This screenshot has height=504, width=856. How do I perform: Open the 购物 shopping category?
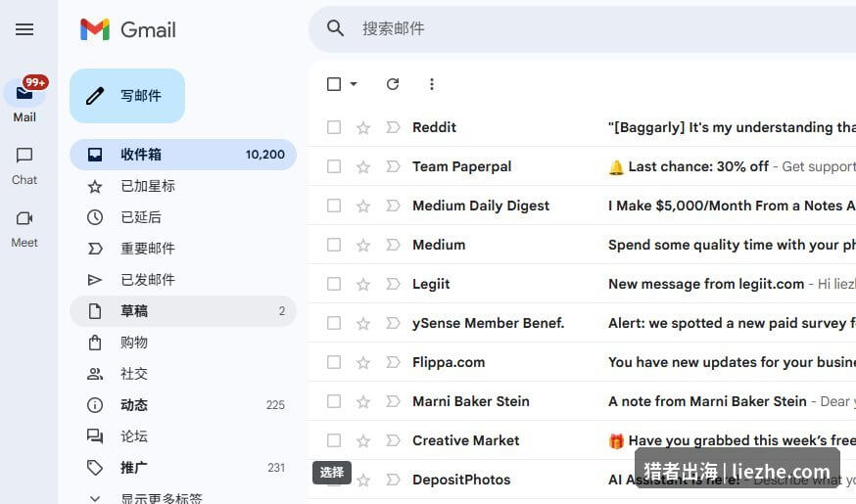click(183, 343)
